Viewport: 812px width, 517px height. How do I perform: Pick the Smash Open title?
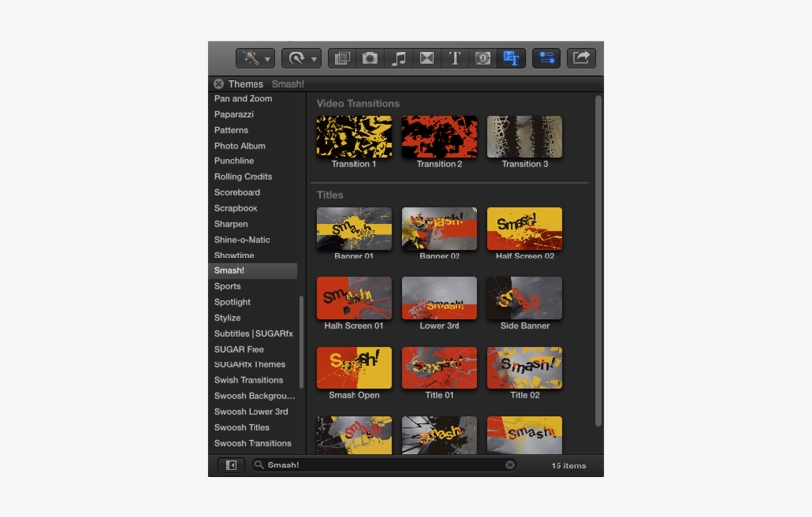pos(355,367)
